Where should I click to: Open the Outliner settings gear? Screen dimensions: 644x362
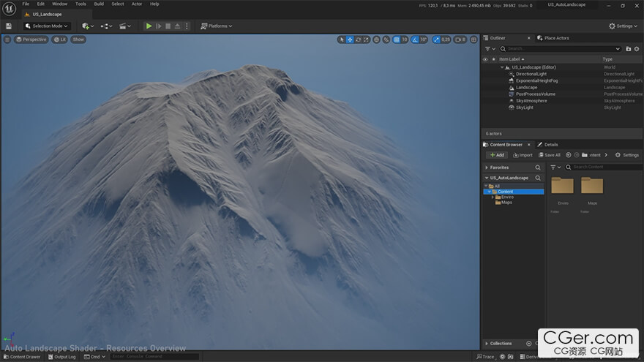tap(637, 49)
